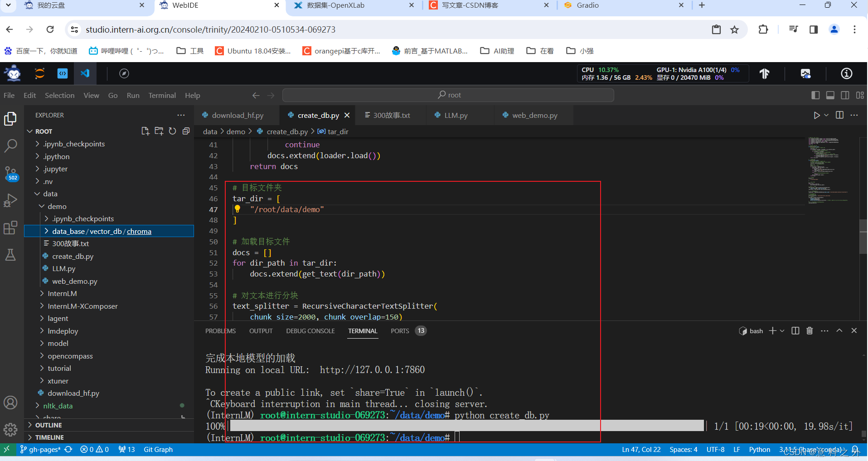The height and width of the screenshot is (461, 868).
Task: Add a new terminal with plus icon
Action: pos(773,330)
